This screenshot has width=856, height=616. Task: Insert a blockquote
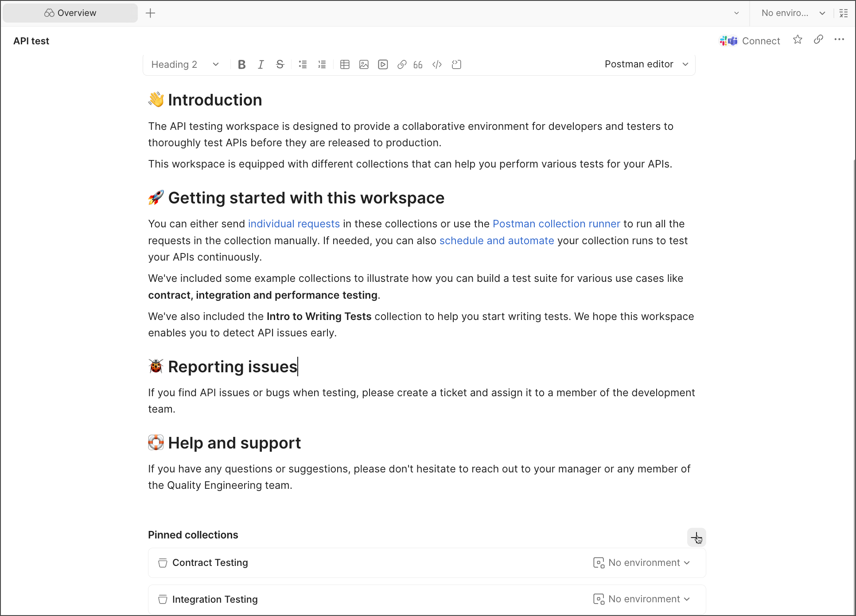pyautogui.click(x=418, y=65)
